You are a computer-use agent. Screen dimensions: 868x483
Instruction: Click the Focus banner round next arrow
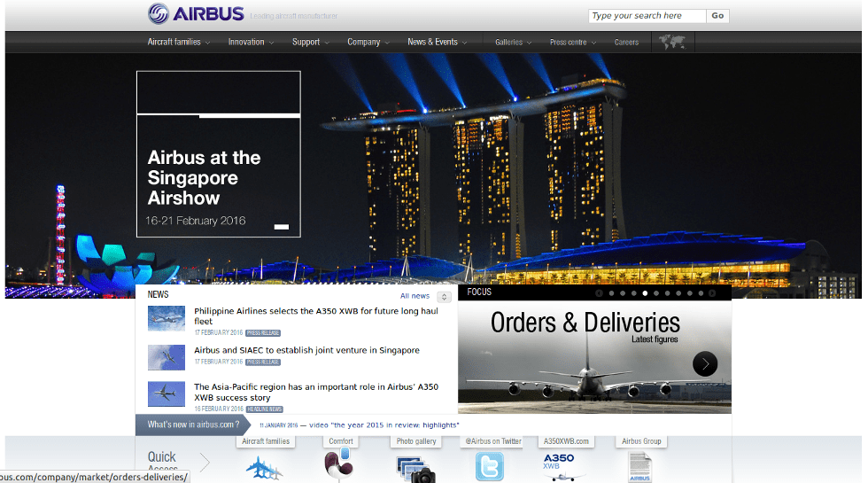point(705,363)
